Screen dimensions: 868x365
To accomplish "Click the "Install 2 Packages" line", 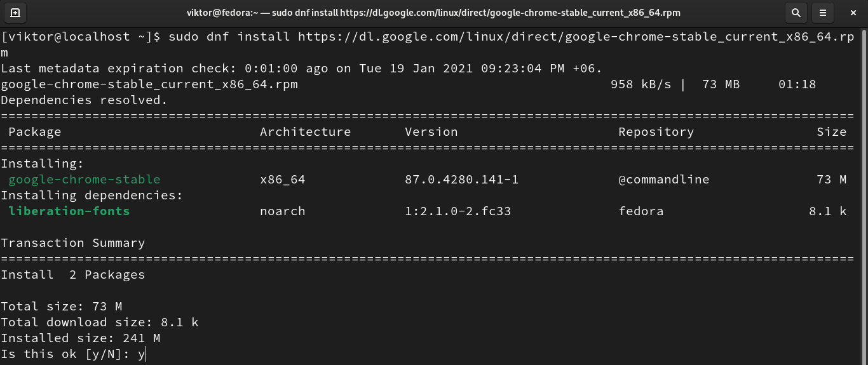I will [x=73, y=275].
